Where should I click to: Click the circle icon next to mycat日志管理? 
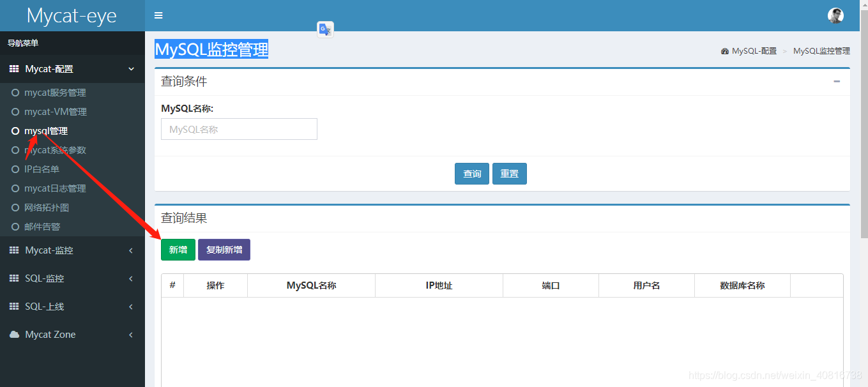pyautogui.click(x=15, y=188)
